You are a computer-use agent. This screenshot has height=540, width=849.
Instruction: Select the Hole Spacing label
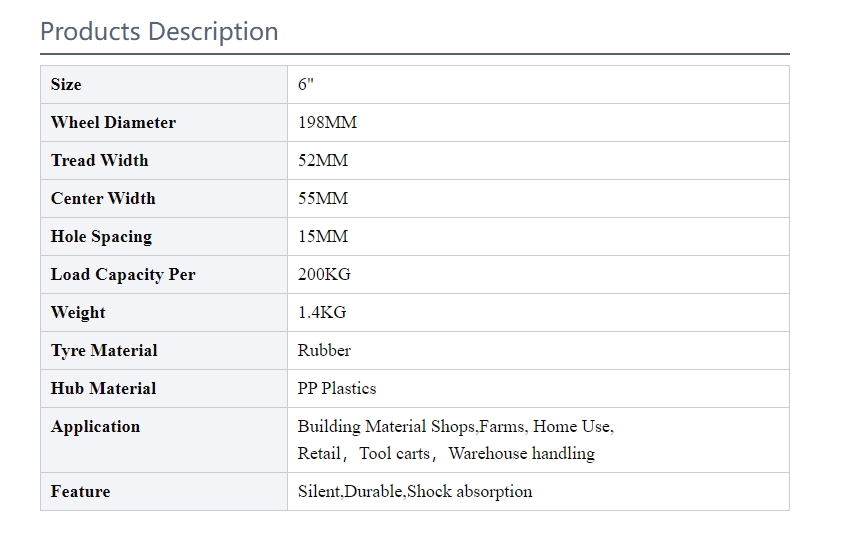[x=101, y=237]
